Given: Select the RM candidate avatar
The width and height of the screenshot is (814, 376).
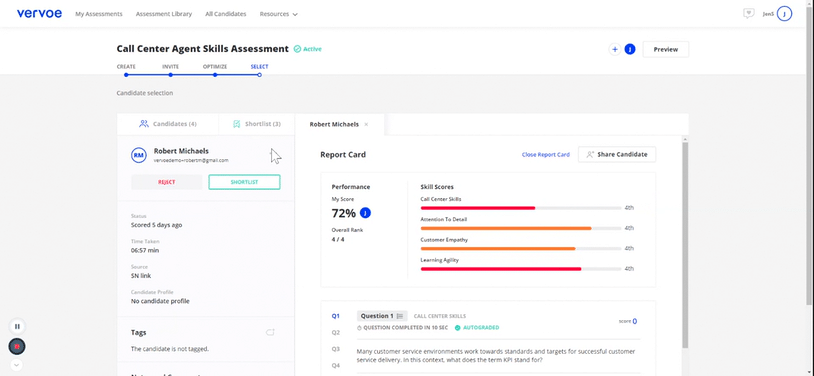Looking at the screenshot, I should tap(139, 155).
